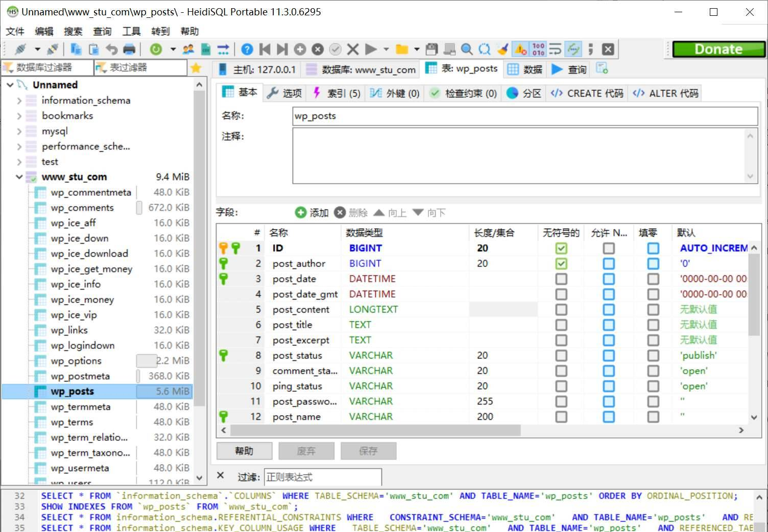The image size is (768, 532).
Task: Collapse the www_stu_com database tree
Action: 19,177
